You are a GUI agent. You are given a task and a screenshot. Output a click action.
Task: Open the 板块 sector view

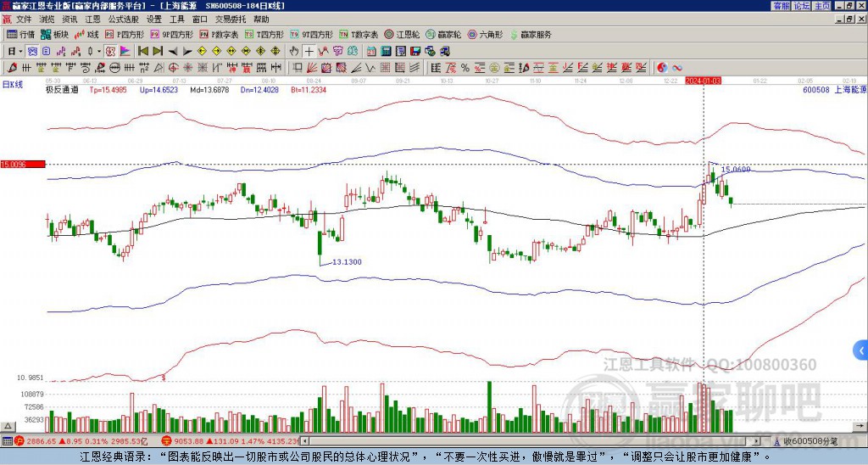pos(54,34)
